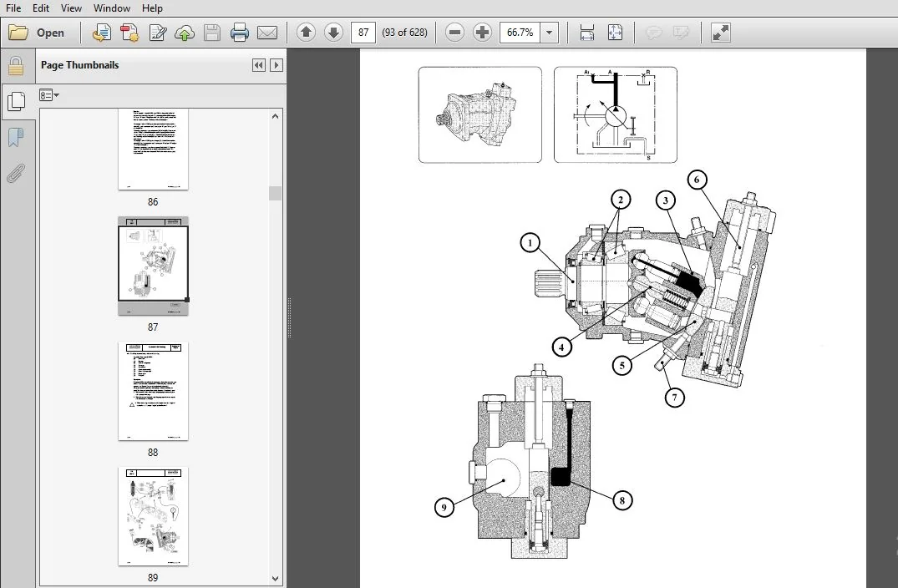
Task: Click the '(93 of 628)' page count text
Action: (405, 33)
